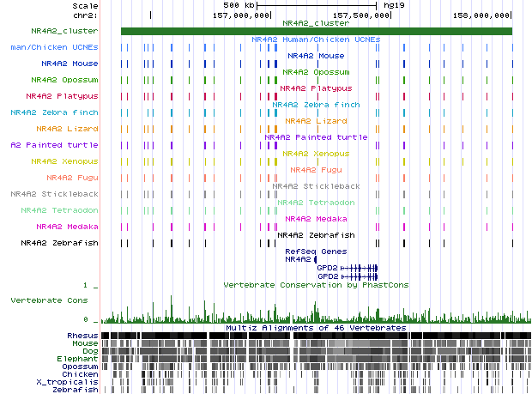
Task: Click the Multiz Alignments of 46 Vertebrates title
Action: tap(315, 328)
